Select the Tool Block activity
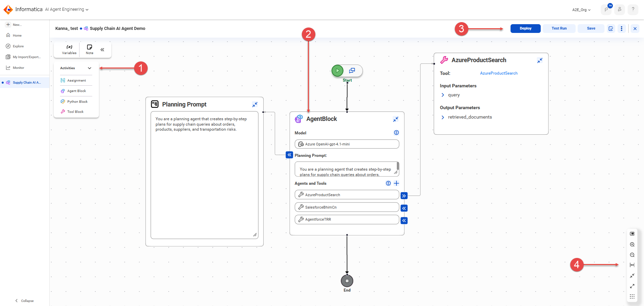Viewport: 644px width, 306px height. pos(76,112)
